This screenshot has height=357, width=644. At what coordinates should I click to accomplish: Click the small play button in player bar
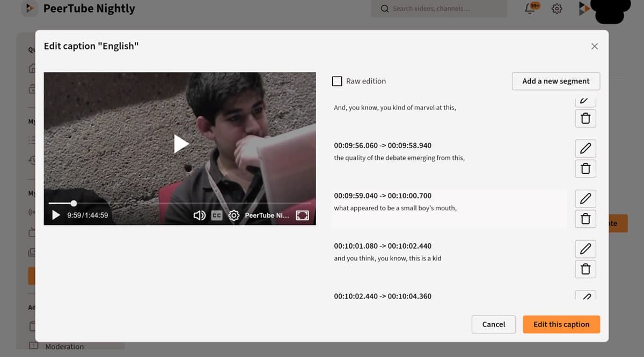tap(56, 215)
